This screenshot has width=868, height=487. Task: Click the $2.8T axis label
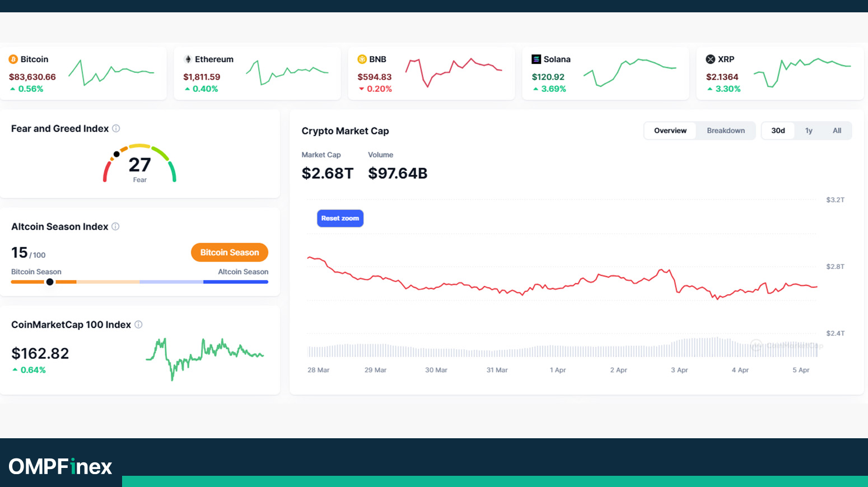tap(835, 266)
